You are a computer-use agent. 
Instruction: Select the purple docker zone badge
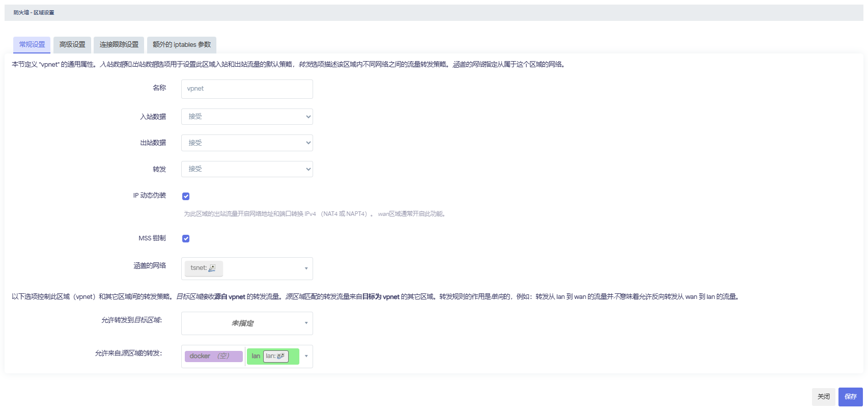[x=214, y=356]
